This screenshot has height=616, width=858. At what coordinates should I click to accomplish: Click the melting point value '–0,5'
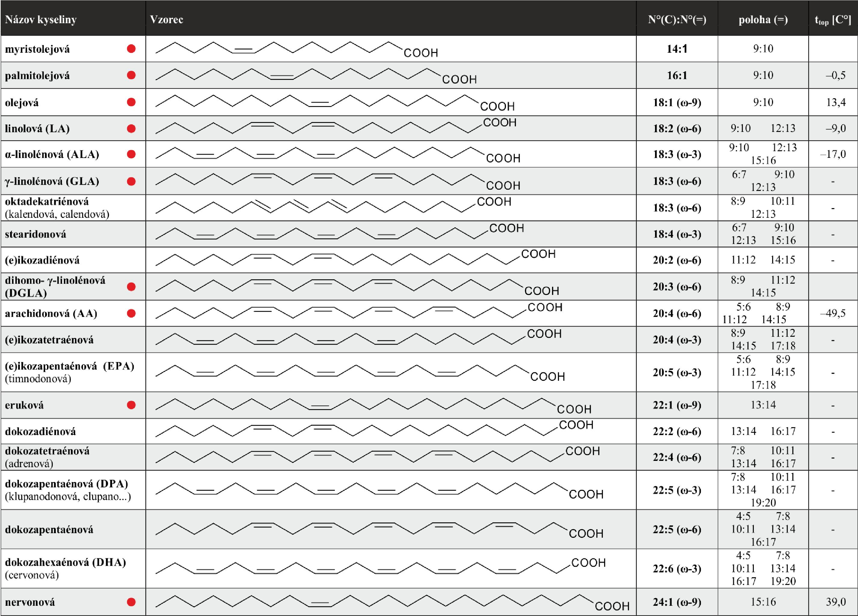835,75
